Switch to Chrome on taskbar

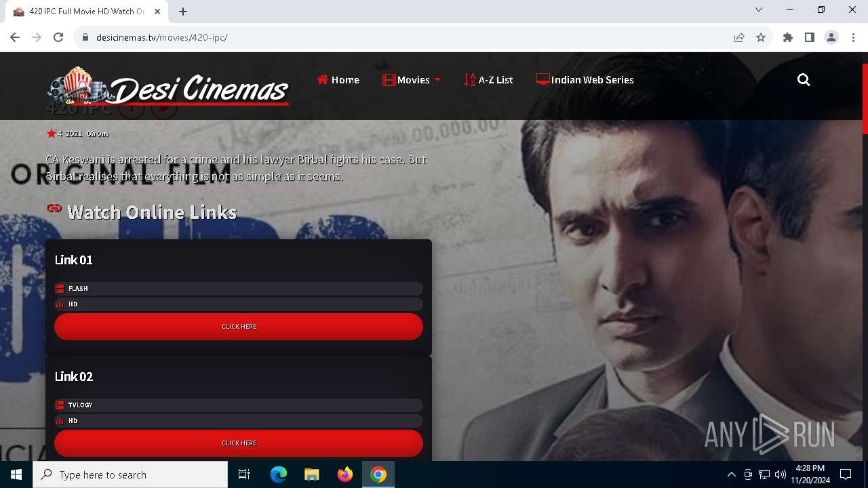click(378, 474)
